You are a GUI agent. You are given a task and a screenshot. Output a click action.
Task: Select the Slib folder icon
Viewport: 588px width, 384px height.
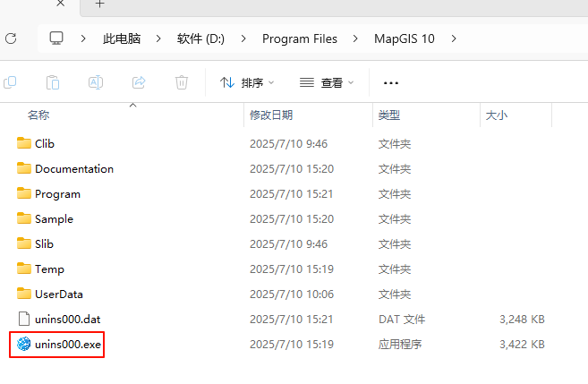24,243
